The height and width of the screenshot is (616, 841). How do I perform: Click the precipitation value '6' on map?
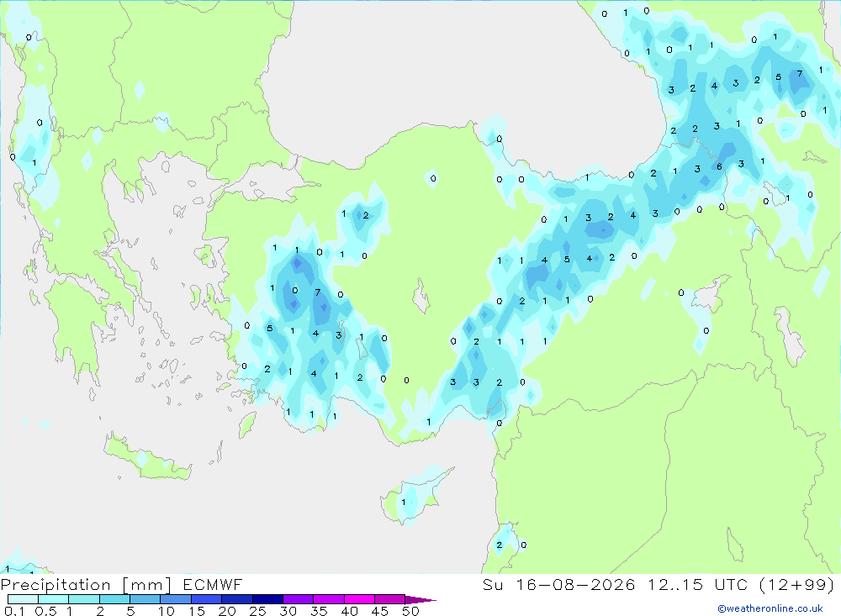pos(719,166)
